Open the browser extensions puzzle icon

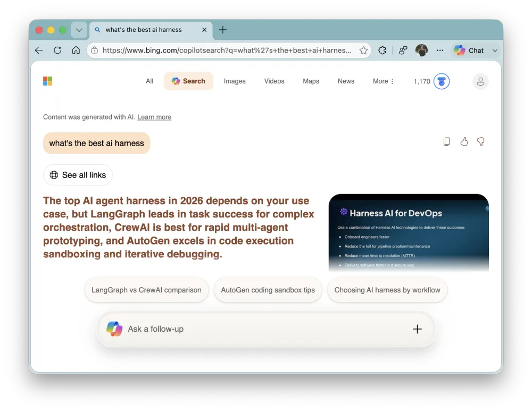click(x=383, y=51)
